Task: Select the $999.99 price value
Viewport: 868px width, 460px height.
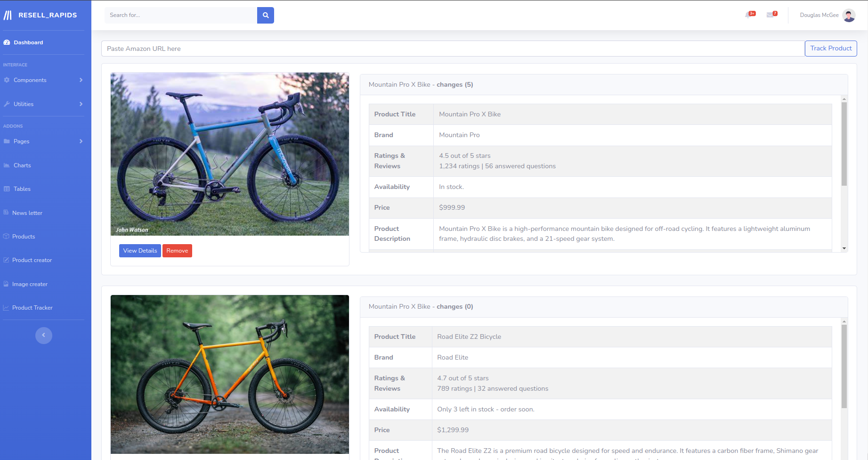Action: pos(452,207)
